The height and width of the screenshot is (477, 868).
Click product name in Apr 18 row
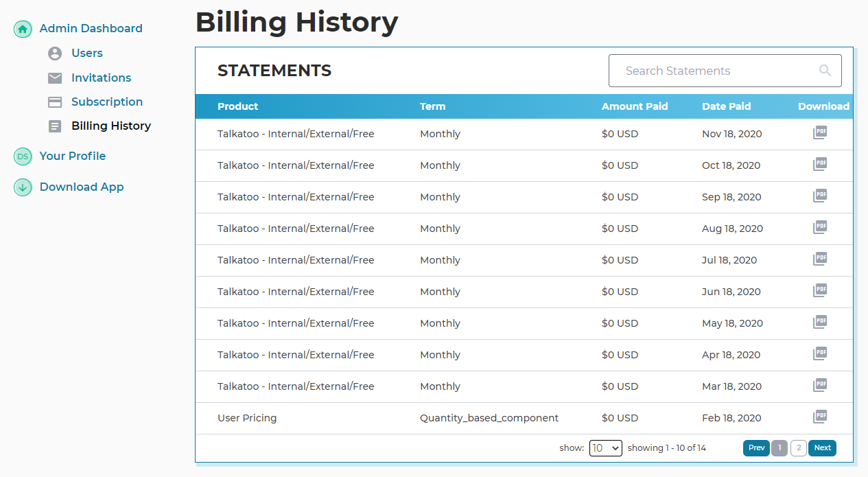[x=296, y=355]
